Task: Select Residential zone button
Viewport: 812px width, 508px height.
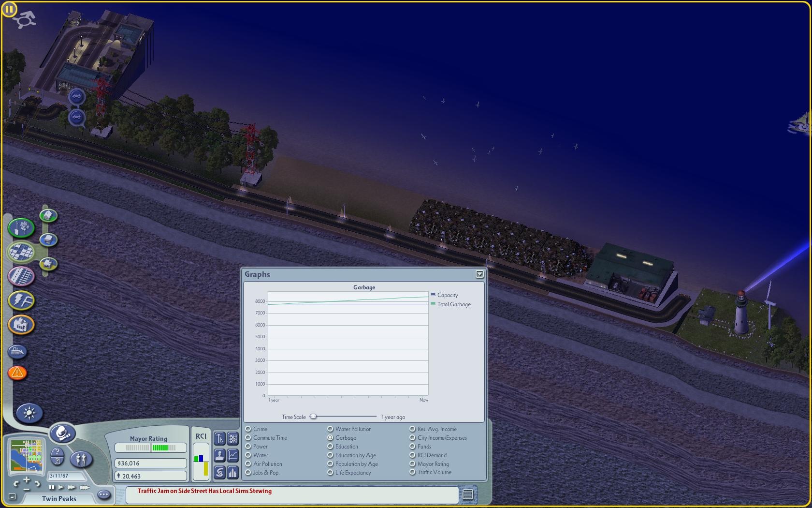Action: pyautogui.click(x=48, y=215)
